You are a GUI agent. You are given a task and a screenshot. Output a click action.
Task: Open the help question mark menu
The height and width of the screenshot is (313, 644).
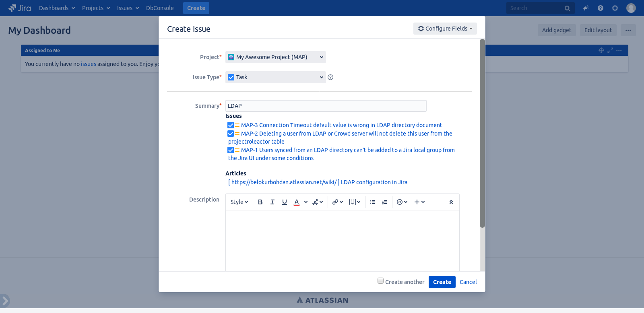[x=601, y=8]
